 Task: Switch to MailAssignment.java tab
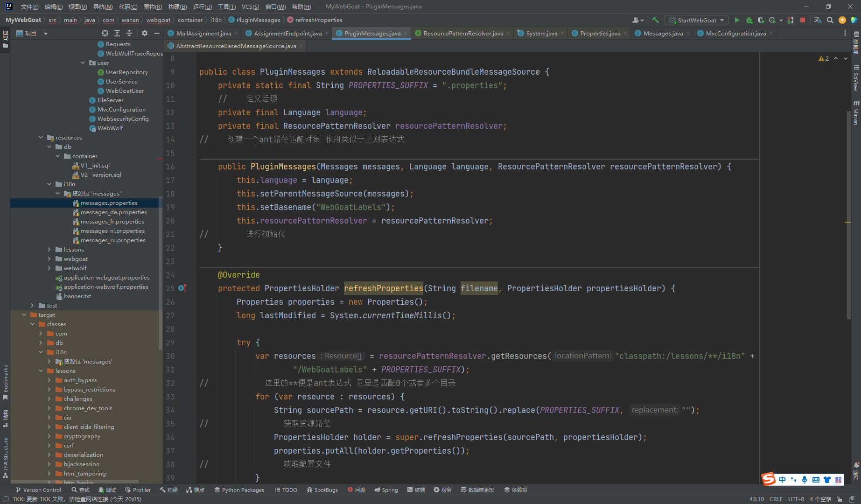point(203,33)
